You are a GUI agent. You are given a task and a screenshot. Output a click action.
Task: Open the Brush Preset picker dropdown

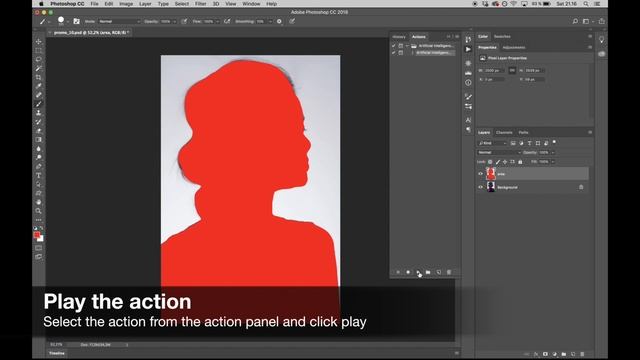click(68, 22)
